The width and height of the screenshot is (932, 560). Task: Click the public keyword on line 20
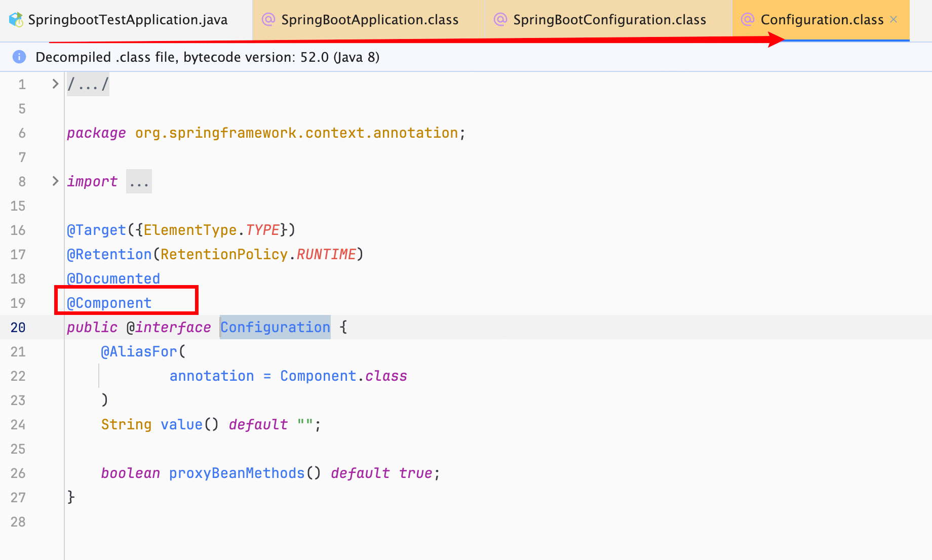click(92, 327)
